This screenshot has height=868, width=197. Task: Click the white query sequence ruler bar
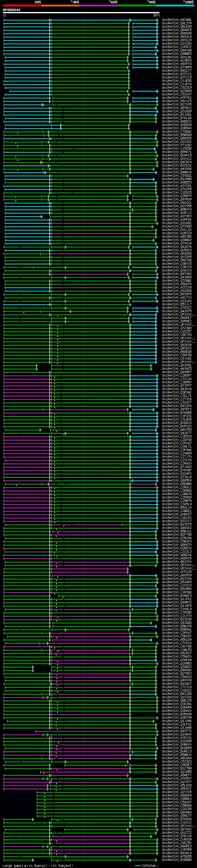81,12
